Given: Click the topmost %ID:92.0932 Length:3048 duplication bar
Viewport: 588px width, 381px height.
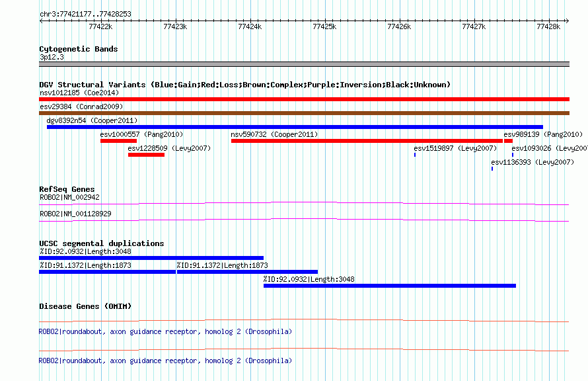Looking at the screenshot, I should tap(151, 258).
